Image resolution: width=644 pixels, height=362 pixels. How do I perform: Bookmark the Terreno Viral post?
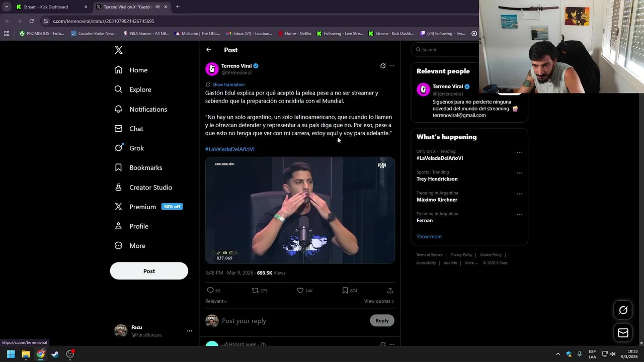345,291
